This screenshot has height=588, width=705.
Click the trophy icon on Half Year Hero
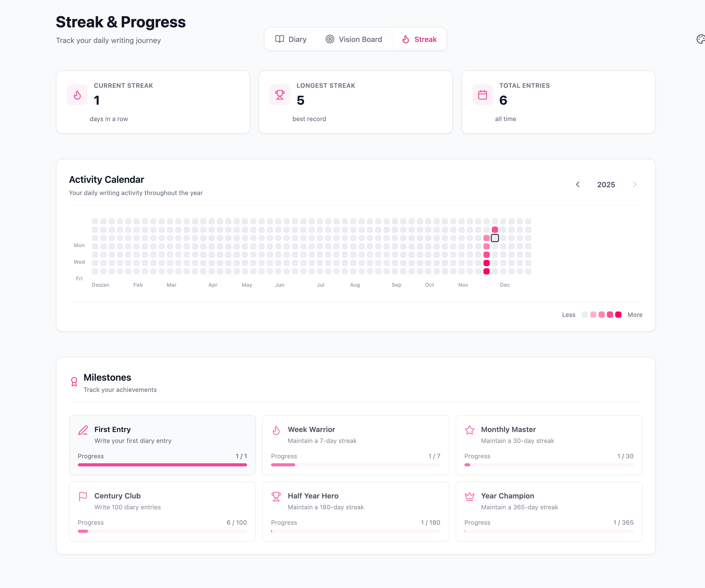[276, 496]
